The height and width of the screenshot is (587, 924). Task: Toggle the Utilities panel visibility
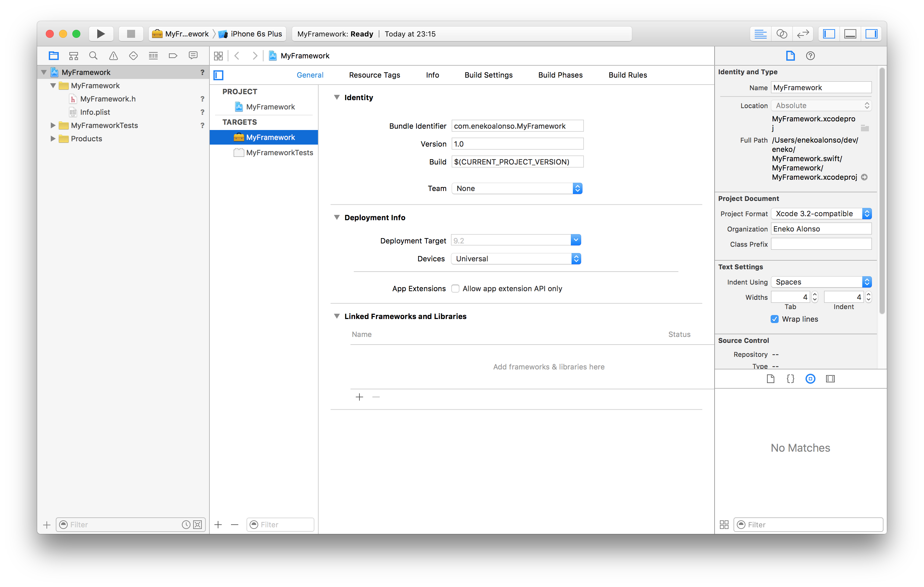(x=871, y=34)
